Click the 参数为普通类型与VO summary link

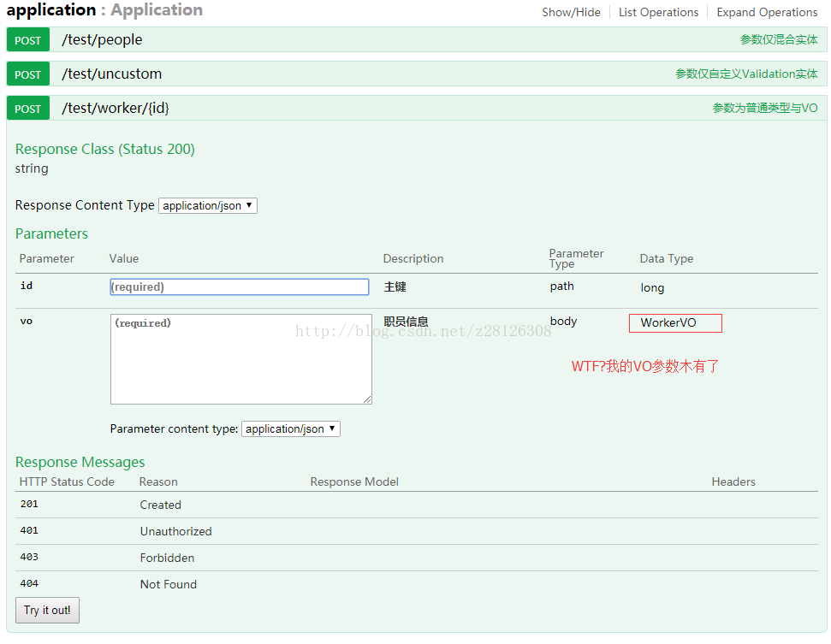765,108
